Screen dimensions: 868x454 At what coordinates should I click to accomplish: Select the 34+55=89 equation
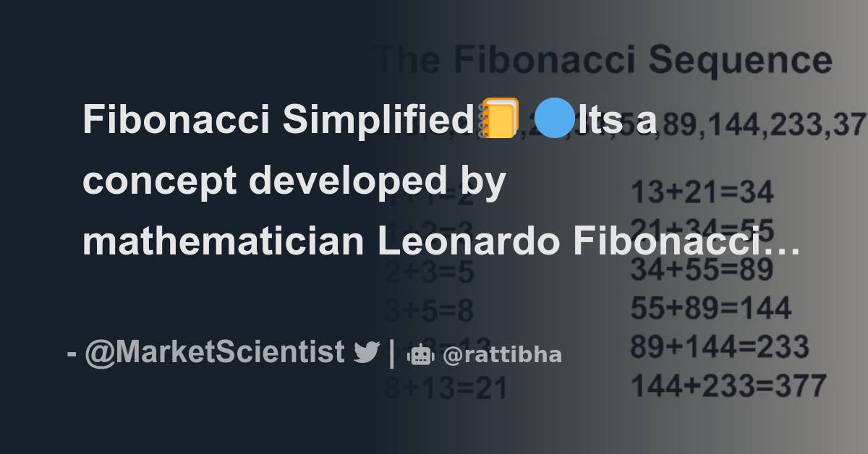coord(702,270)
